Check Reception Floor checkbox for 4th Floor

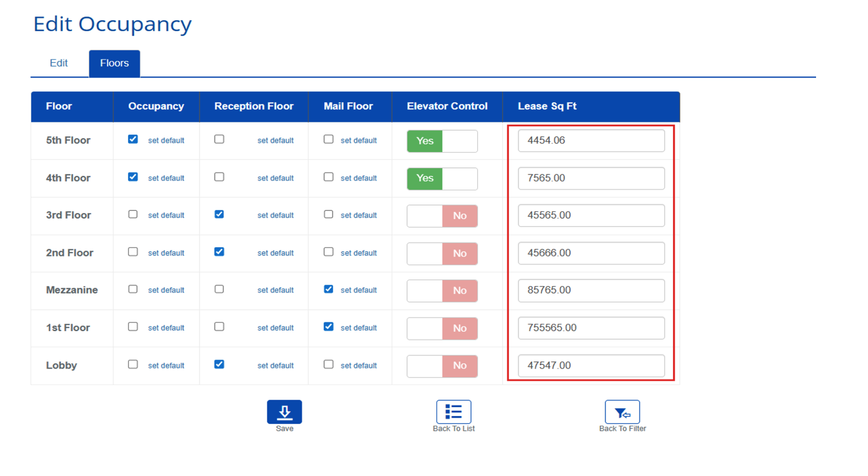219,177
